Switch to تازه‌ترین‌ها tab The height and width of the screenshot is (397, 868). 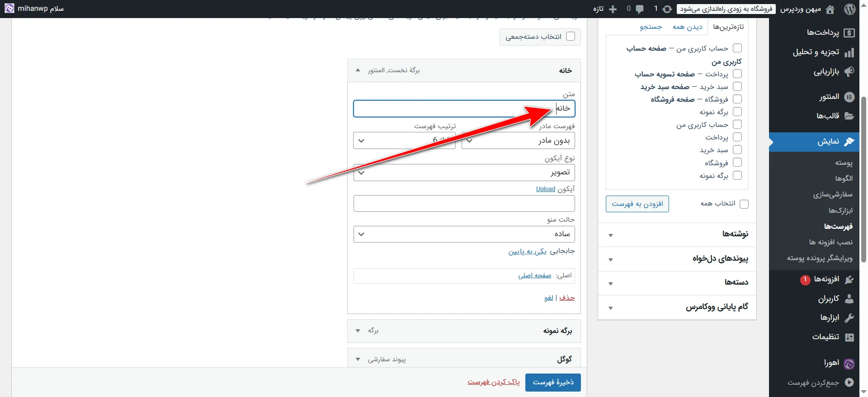pos(728,27)
